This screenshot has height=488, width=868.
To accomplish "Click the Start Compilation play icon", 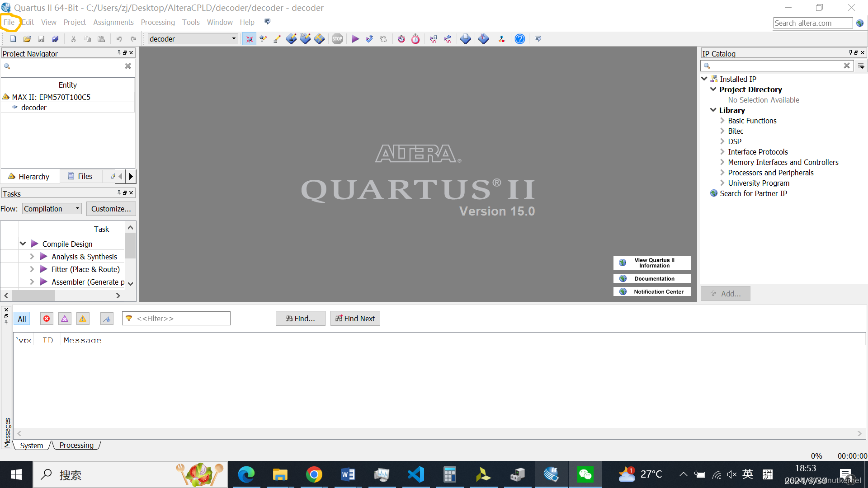I will (355, 39).
